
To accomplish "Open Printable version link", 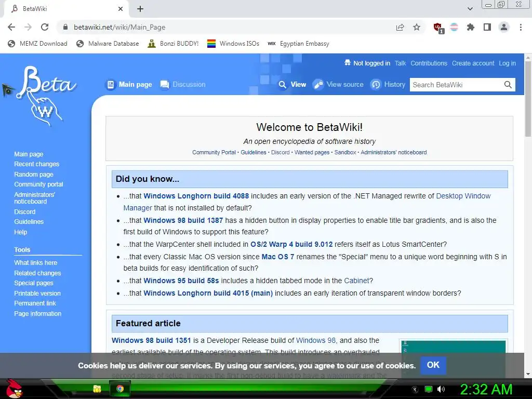I will [37, 293].
